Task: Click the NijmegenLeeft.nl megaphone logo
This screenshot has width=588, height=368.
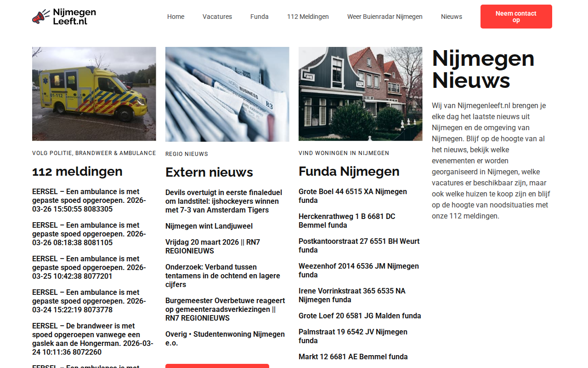Action: (x=64, y=17)
